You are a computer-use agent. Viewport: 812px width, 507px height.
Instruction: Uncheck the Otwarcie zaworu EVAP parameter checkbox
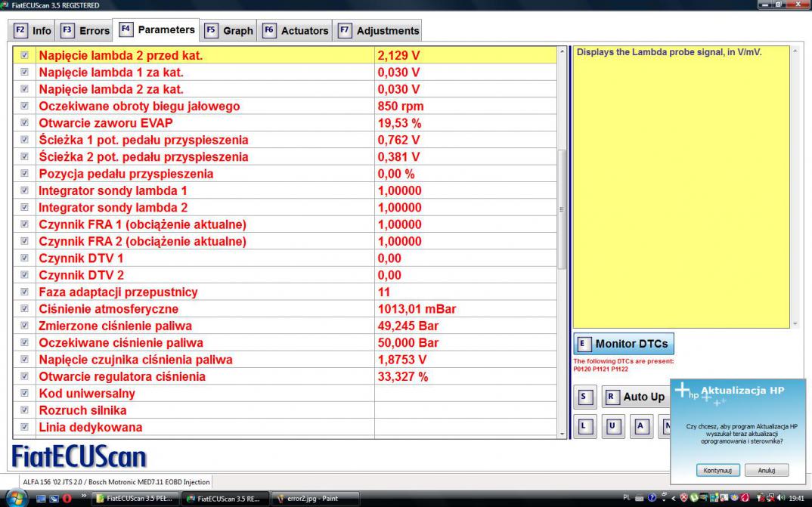pos(25,124)
